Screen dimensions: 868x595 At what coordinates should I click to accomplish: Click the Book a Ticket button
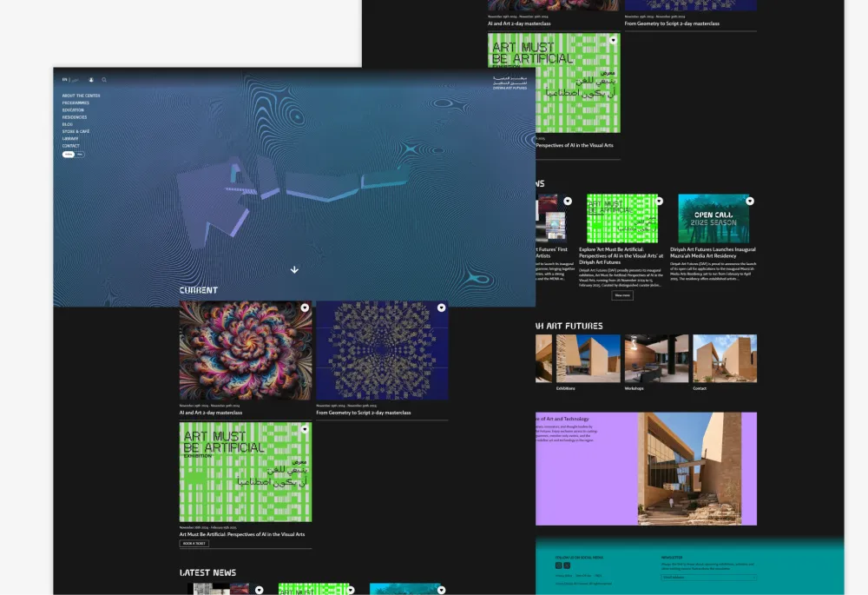(194, 544)
